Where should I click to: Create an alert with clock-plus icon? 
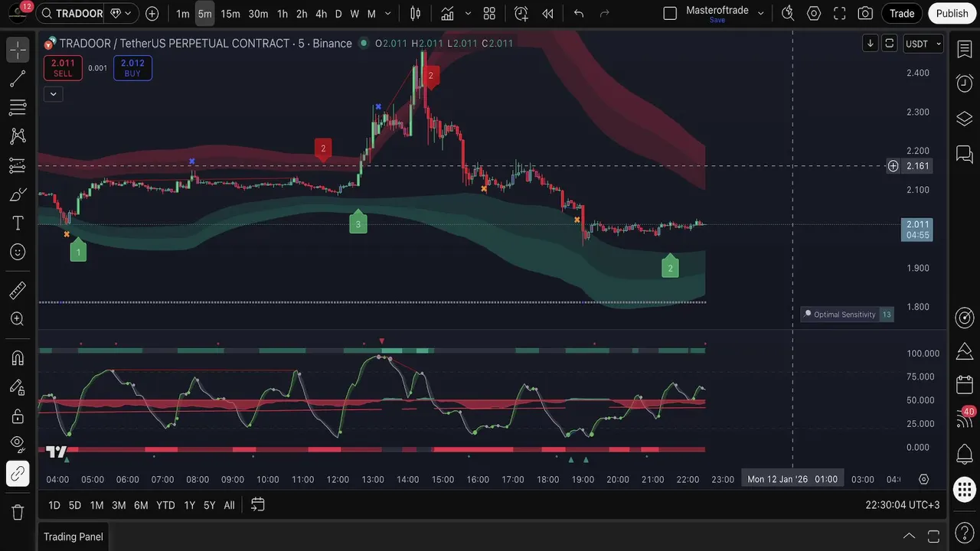(x=521, y=13)
